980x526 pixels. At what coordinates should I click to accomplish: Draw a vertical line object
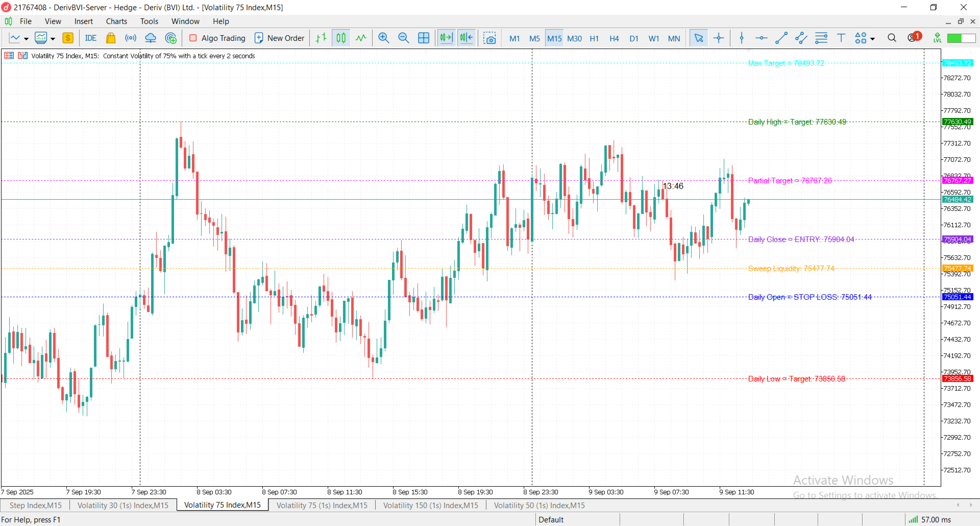pos(742,38)
